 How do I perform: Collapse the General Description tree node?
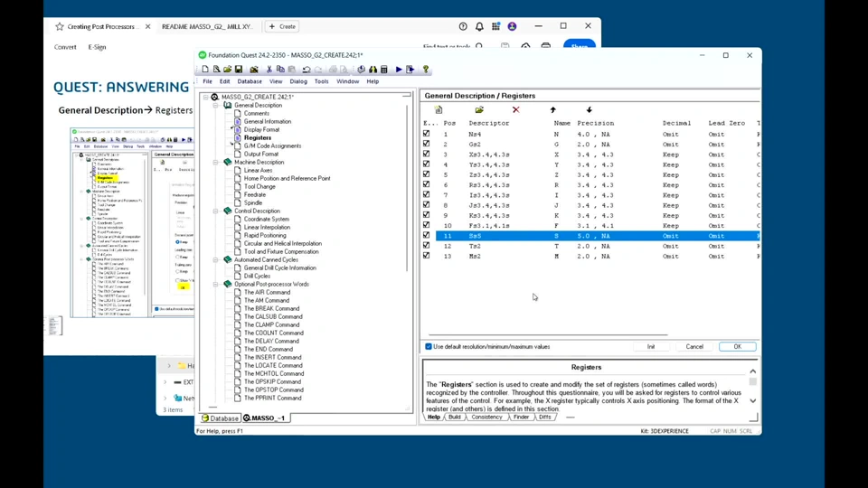tap(216, 106)
